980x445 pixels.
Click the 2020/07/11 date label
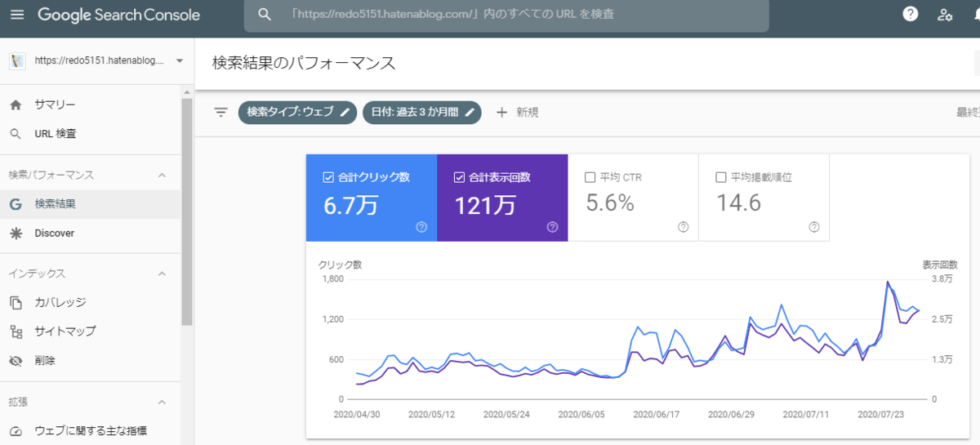[805, 415]
